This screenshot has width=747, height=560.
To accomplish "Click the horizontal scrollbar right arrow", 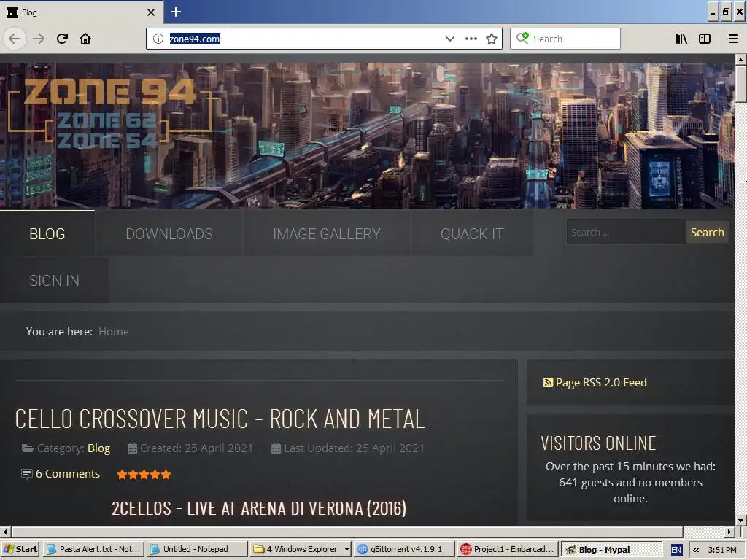I will pyautogui.click(x=729, y=532).
